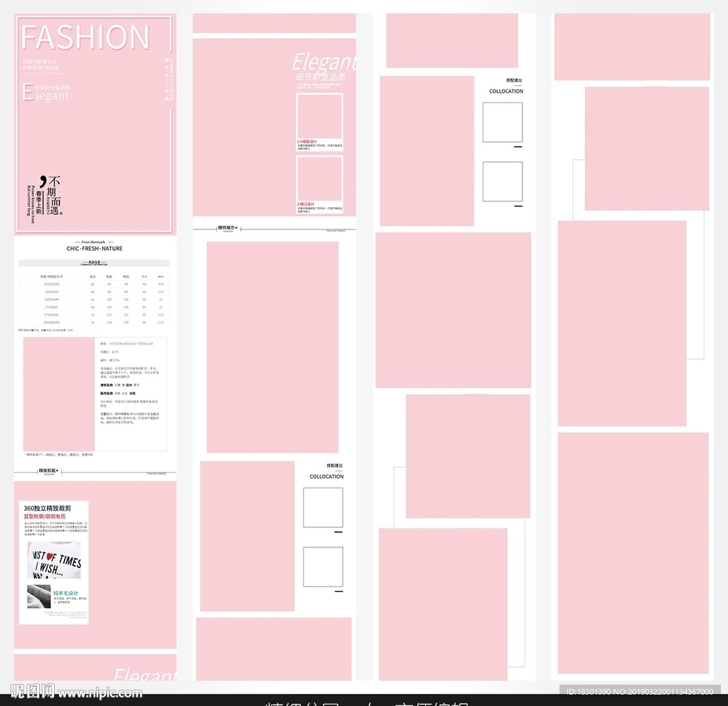
Task: Open the gray wool texture thumbnail
Action: click(39, 597)
